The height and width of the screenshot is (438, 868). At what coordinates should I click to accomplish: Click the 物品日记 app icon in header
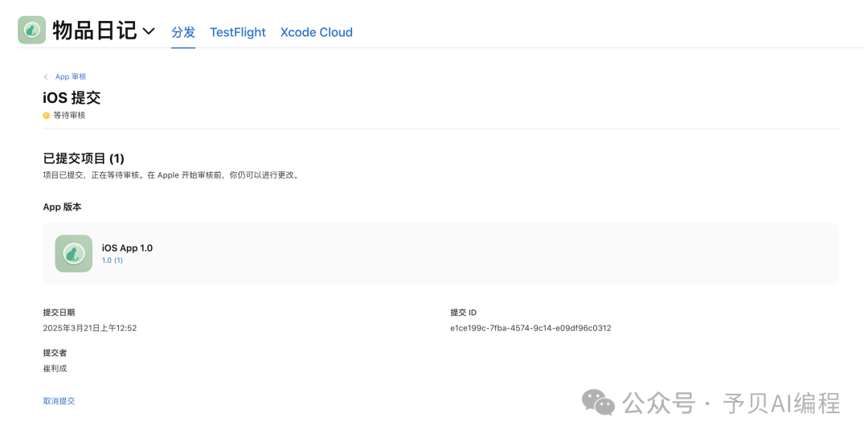point(32,31)
